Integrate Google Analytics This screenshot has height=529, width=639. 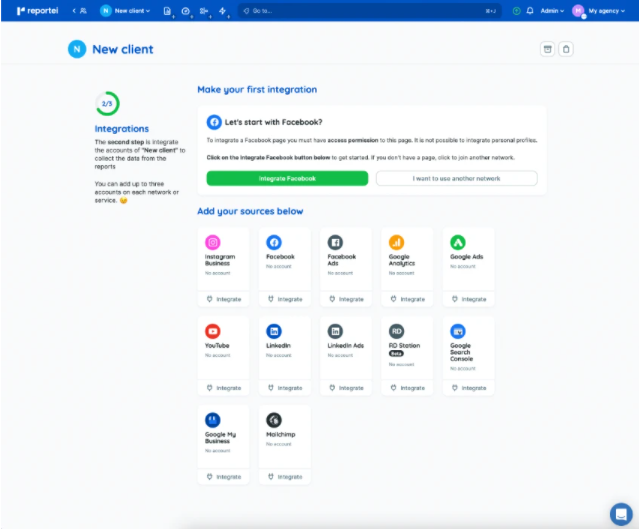click(408, 299)
